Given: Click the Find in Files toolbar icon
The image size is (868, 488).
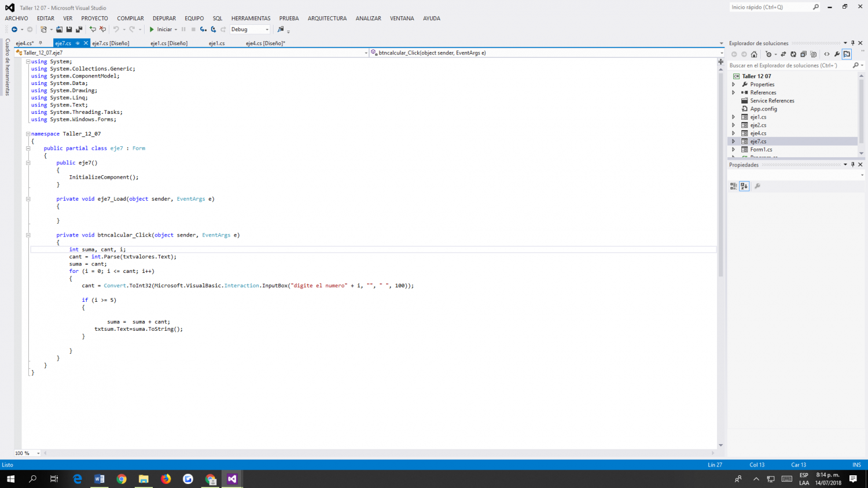Looking at the screenshot, I should (281, 29).
